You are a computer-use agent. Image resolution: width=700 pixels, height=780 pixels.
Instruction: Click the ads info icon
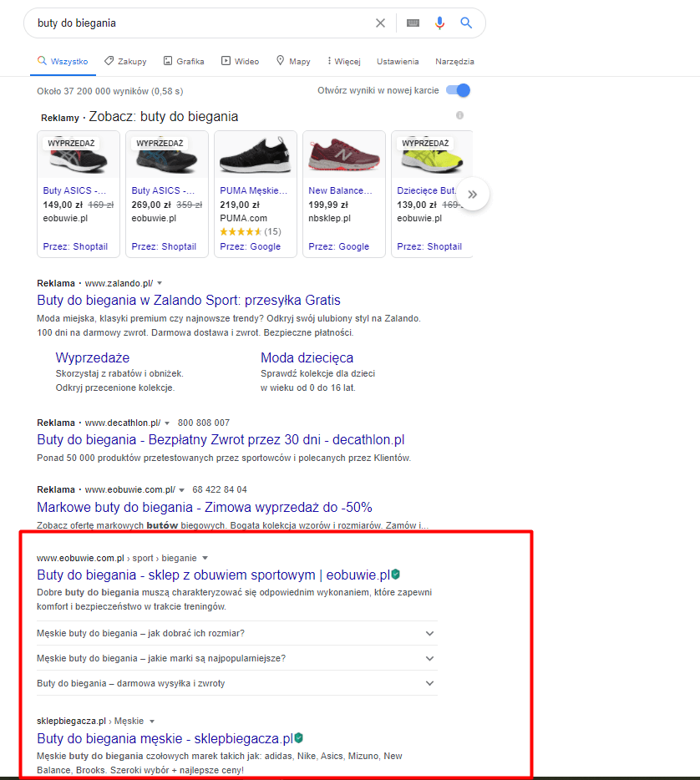point(459,115)
